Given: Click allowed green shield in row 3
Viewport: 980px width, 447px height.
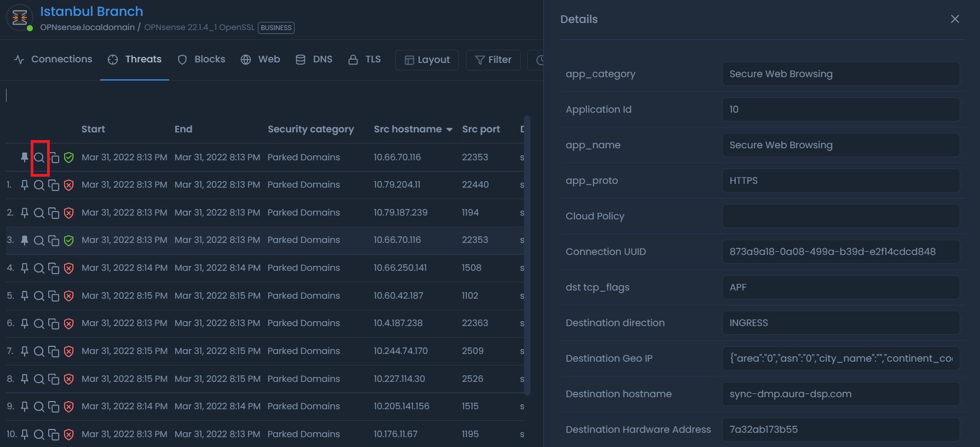Looking at the screenshot, I should (68, 240).
